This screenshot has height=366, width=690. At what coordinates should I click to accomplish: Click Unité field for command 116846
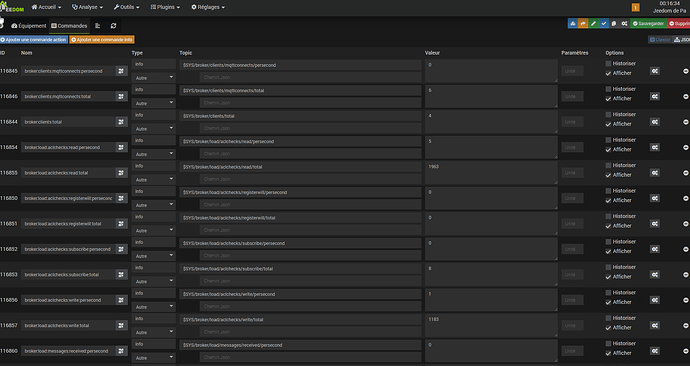click(x=572, y=96)
